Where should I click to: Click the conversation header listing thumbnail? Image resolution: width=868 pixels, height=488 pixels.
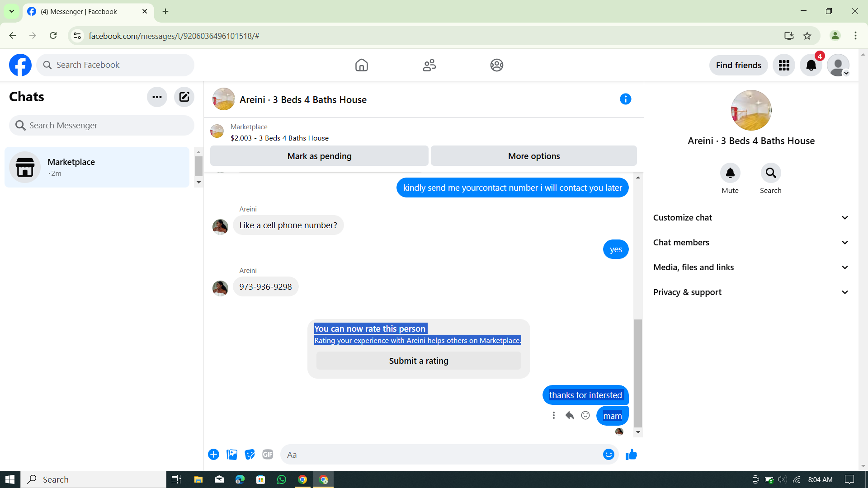224,99
